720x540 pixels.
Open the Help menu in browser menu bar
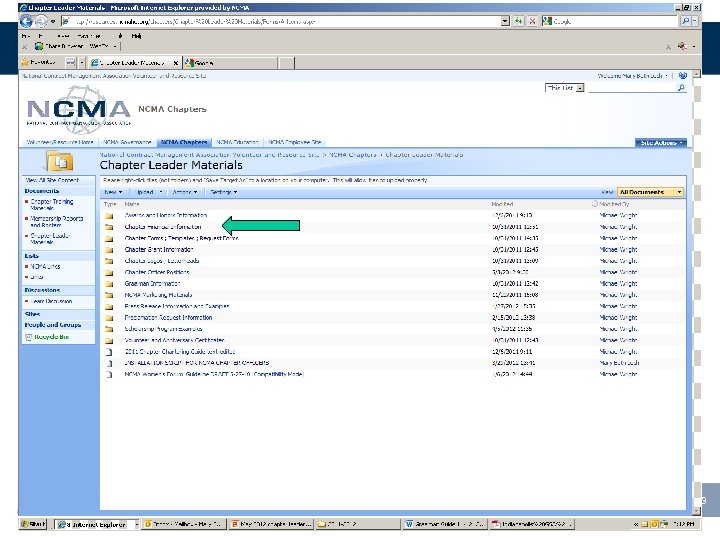tap(136, 36)
